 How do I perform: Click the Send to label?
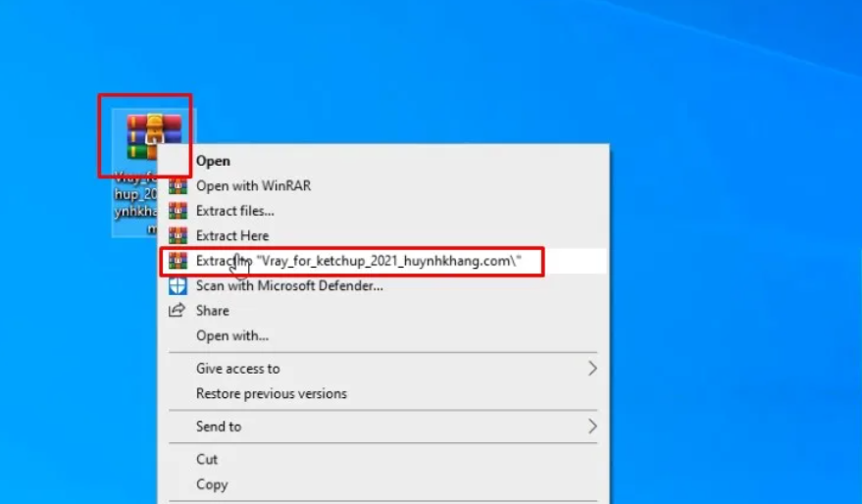[218, 427]
